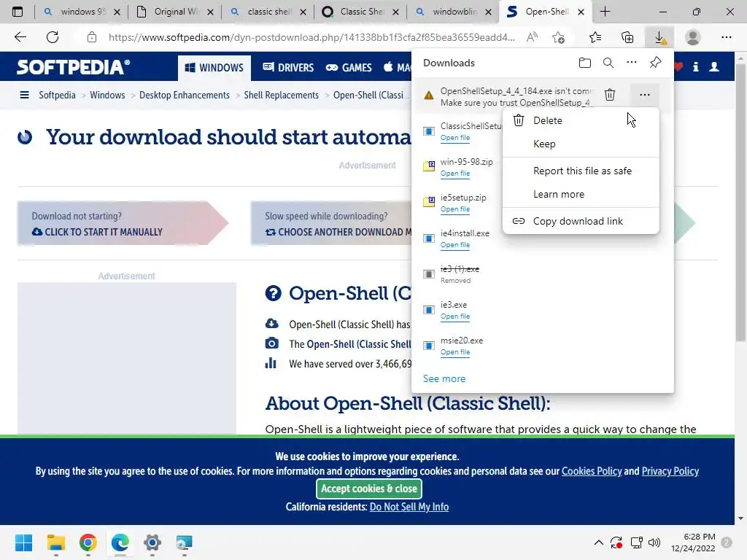747x560 pixels.
Task: Close OpenShellSetup more actions ellipsis
Action: 645,95
